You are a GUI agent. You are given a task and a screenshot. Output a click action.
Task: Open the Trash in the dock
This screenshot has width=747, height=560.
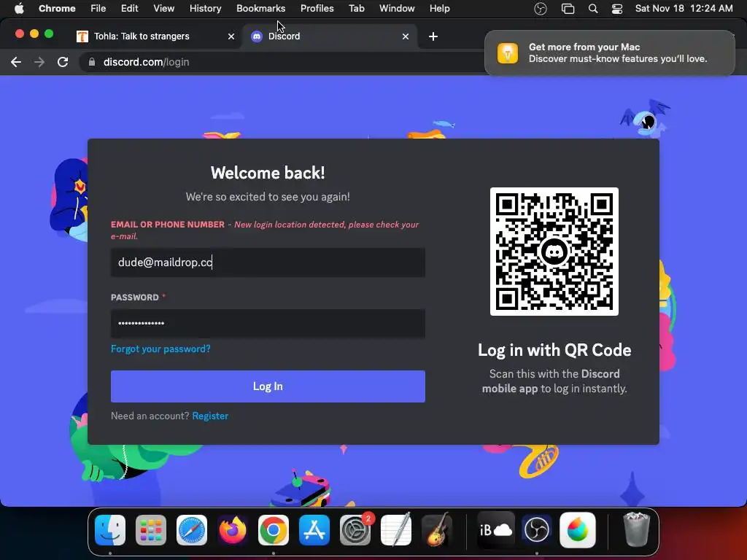click(x=636, y=530)
